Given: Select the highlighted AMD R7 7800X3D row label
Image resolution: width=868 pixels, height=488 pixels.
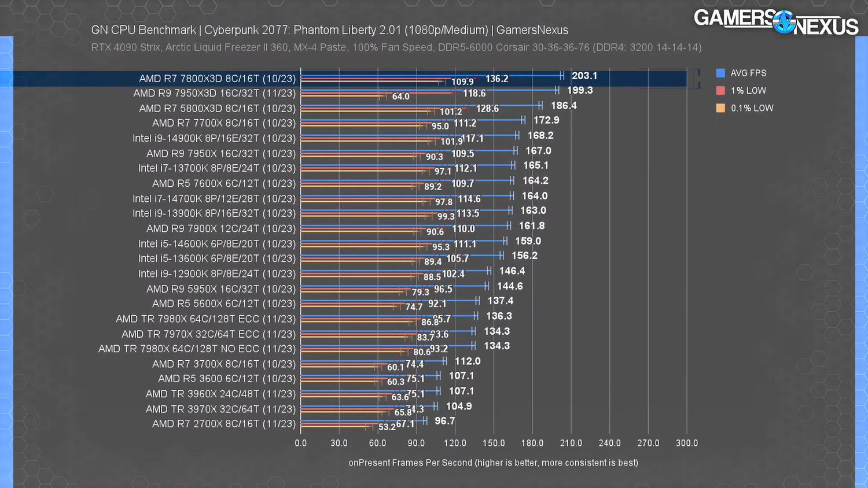Looking at the screenshot, I should [x=217, y=78].
